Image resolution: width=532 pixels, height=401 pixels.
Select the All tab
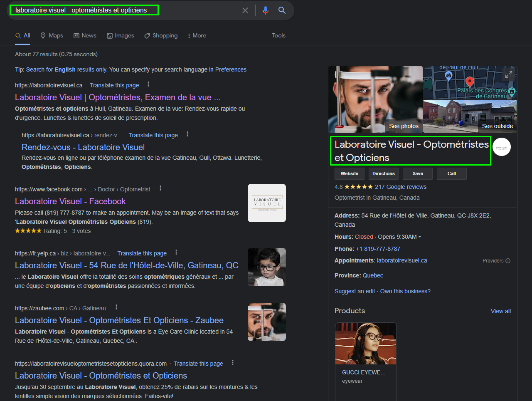(x=23, y=35)
